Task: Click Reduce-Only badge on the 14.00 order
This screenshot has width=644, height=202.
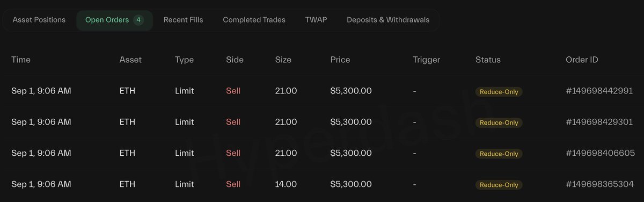Action: pos(499,185)
